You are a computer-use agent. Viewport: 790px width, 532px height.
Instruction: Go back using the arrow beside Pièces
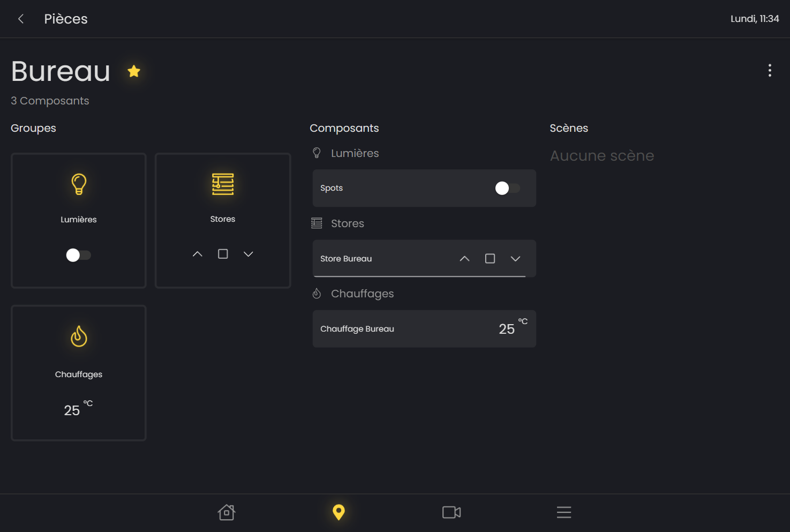click(21, 19)
